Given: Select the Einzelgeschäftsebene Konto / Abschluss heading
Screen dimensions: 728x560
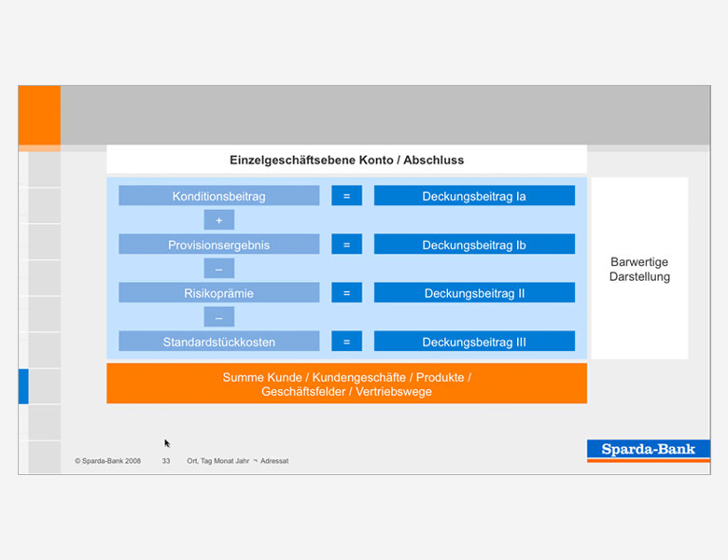Looking at the screenshot, I should (346, 160).
